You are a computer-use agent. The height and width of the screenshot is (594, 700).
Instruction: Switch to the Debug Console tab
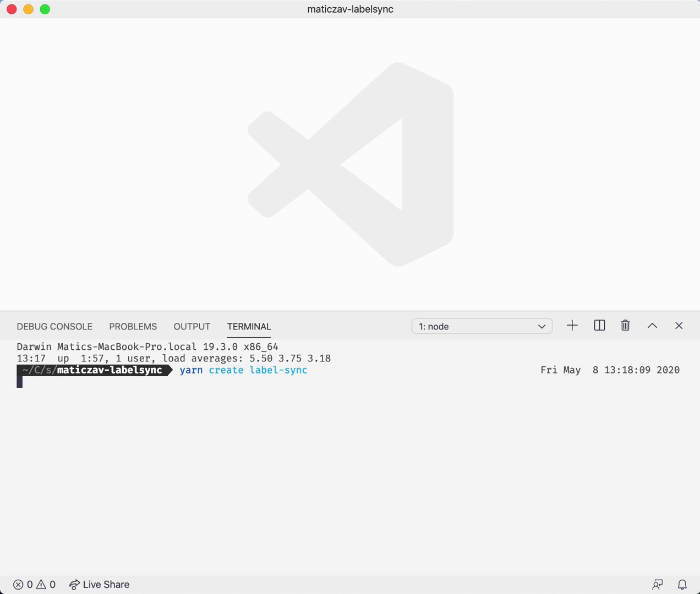(54, 327)
